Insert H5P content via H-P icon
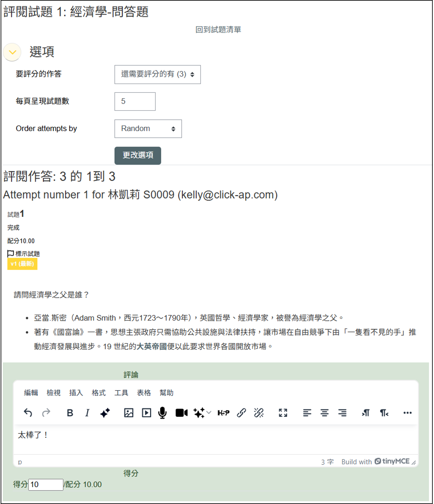434x504 pixels. click(x=223, y=412)
